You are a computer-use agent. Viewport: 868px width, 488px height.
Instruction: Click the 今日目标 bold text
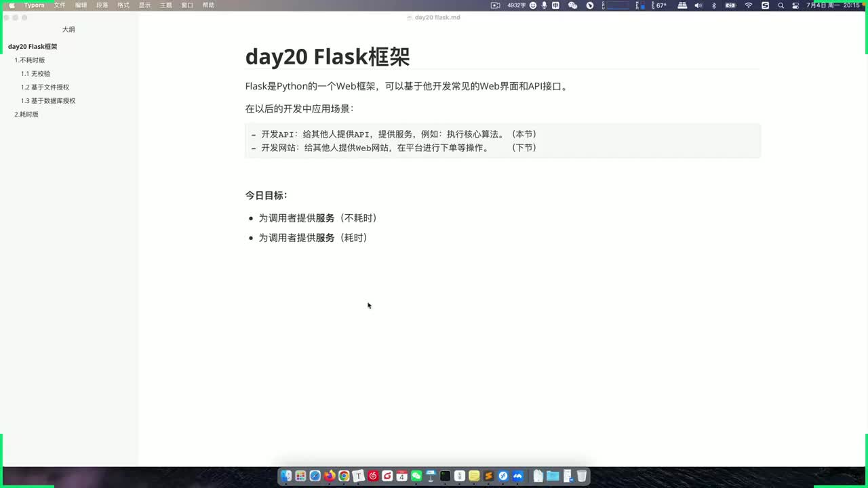coord(266,195)
